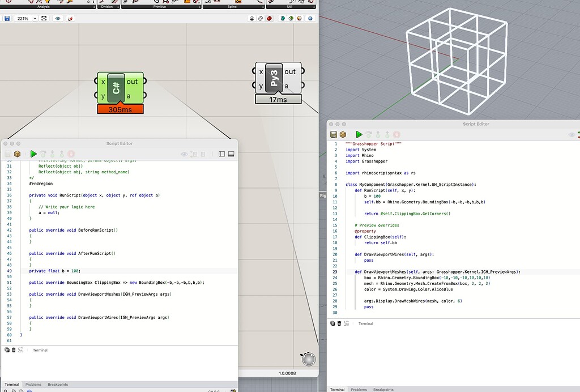Click the 305ms profiler badge under C# component
The width and height of the screenshot is (580, 392).
coord(120,108)
